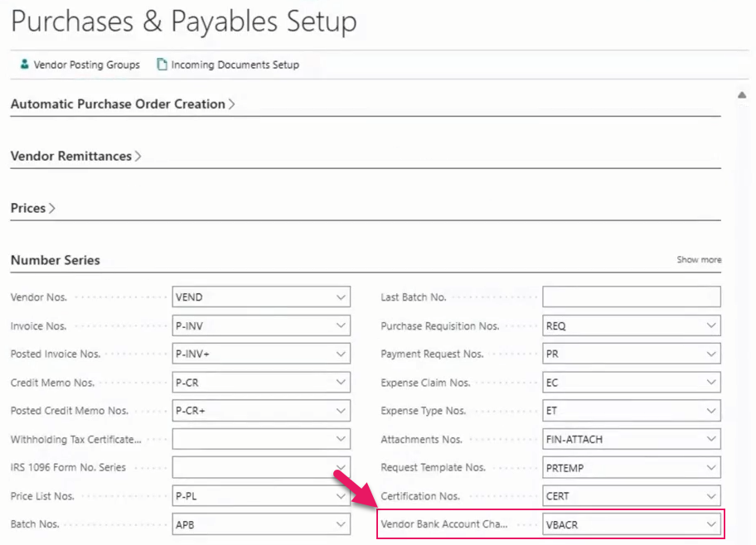Screen dimensions: 756x545
Task: Click the Purchases & Payables Setup title
Action: pyautogui.click(x=184, y=22)
